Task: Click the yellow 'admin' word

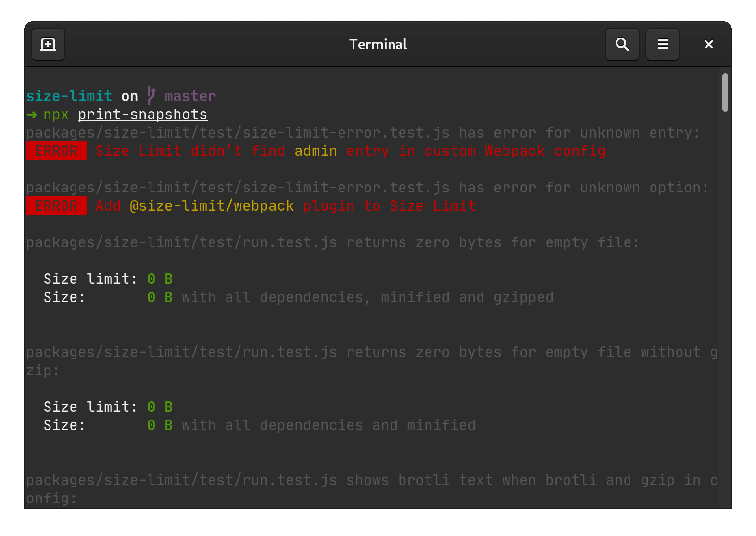Action: pyautogui.click(x=316, y=151)
